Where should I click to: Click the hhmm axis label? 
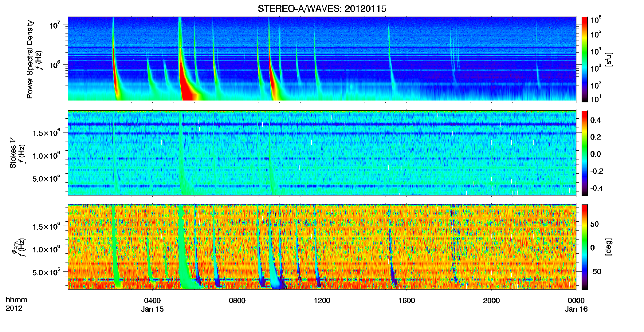(17, 300)
